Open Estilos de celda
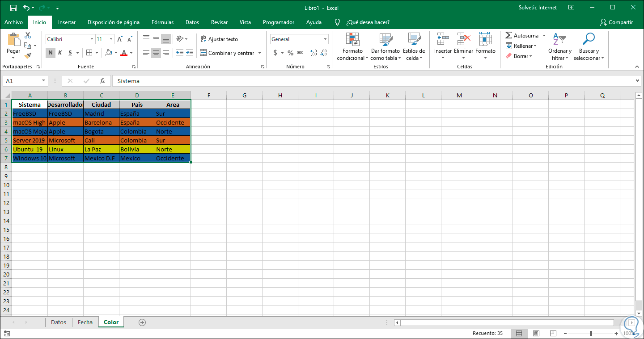Image resolution: width=644 pixels, height=339 pixels. [x=414, y=47]
